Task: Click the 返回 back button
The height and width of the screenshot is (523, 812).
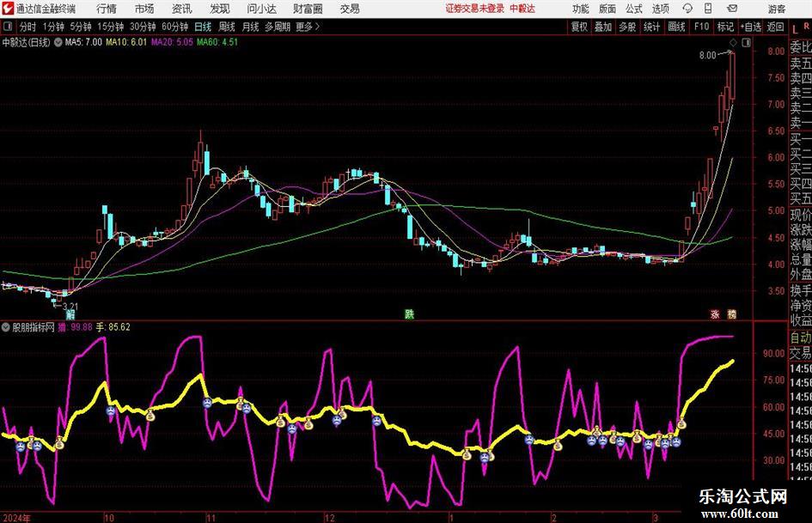Action: point(775,27)
